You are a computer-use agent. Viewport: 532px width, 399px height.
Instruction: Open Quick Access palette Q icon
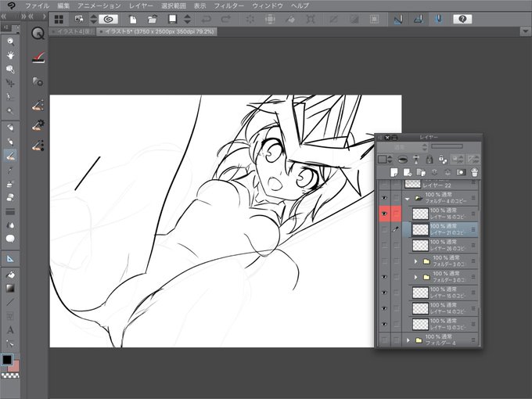(x=38, y=33)
